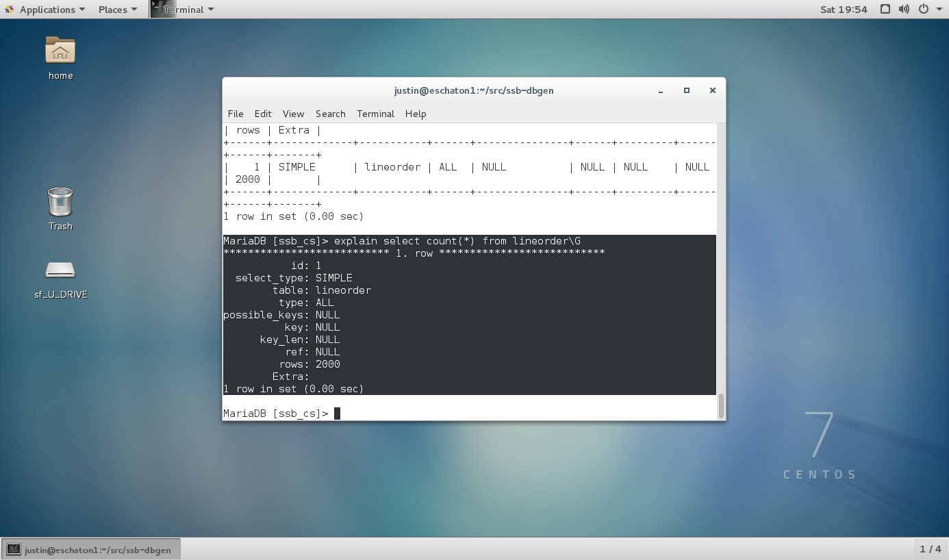This screenshot has width=949, height=560.
Task: Expand the Places menu
Action: [117, 10]
